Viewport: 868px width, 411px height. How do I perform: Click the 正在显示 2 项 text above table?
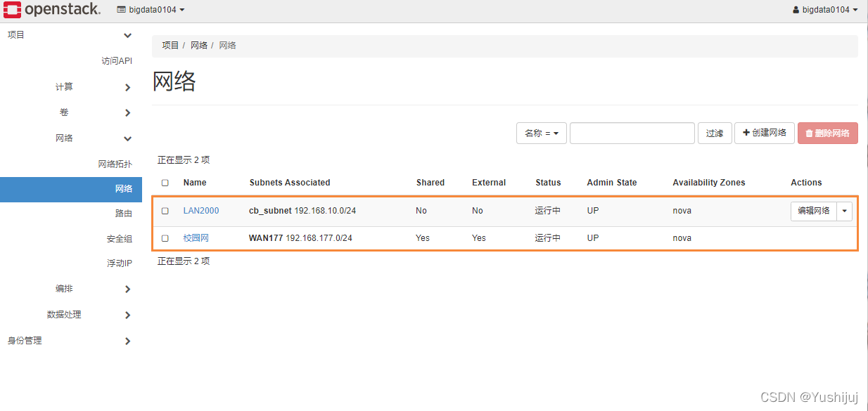coord(184,160)
